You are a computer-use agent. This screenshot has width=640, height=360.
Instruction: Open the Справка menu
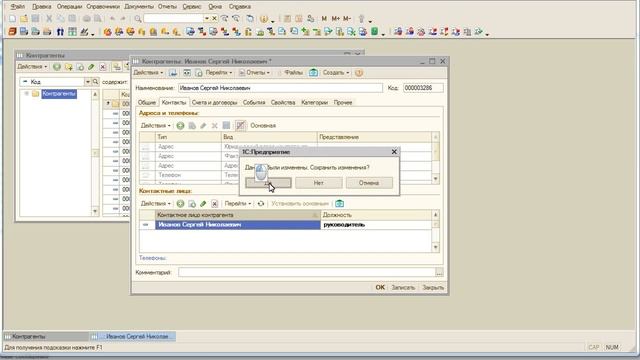pos(240,7)
